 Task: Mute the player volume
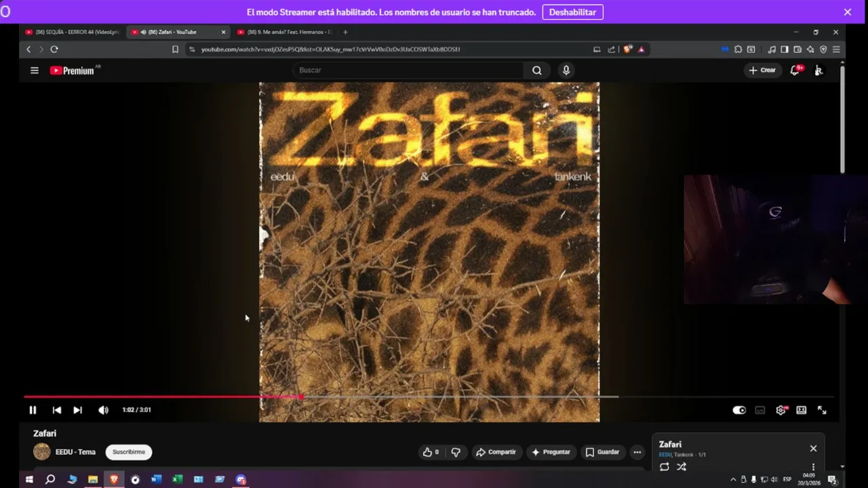(x=103, y=410)
